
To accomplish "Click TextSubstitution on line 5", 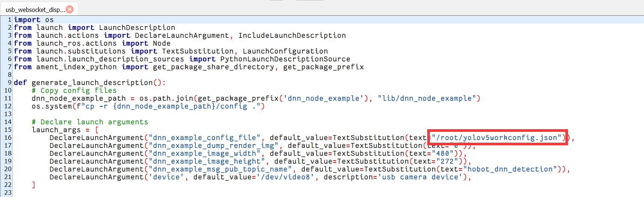I will point(198,51).
